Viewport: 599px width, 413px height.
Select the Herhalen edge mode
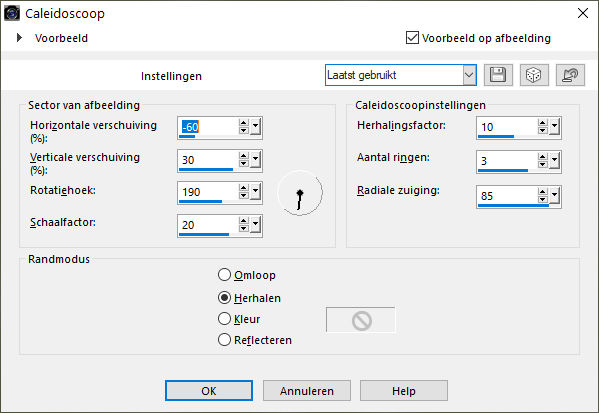click(224, 298)
